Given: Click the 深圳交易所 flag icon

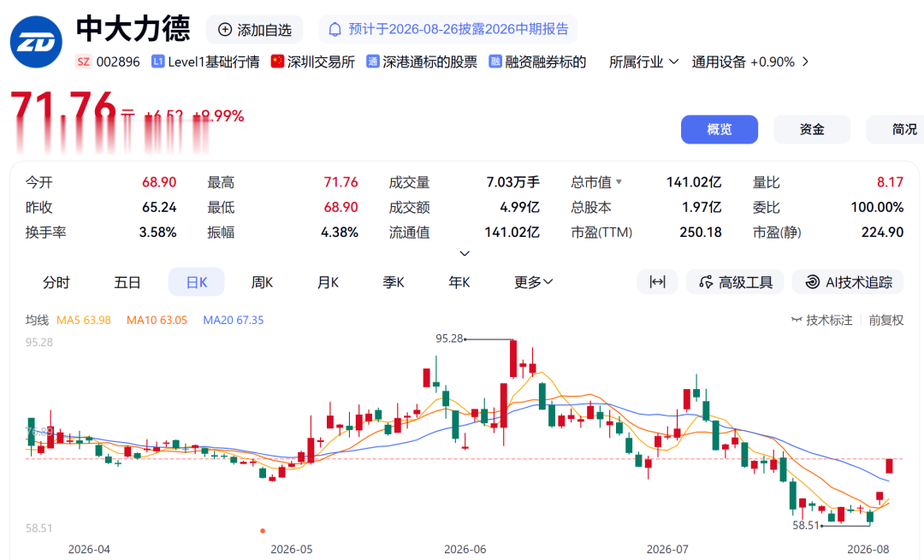Looking at the screenshot, I should [x=277, y=62].
